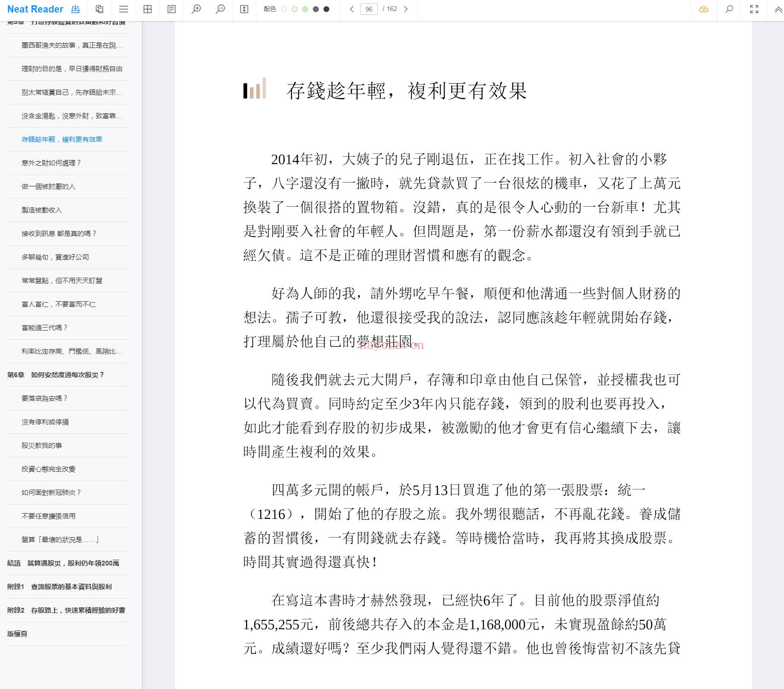Open 附錄2 存股路上，快速累積經驗的好書
This screenshot has width=784, height=689.
click(x=66, y=610)
